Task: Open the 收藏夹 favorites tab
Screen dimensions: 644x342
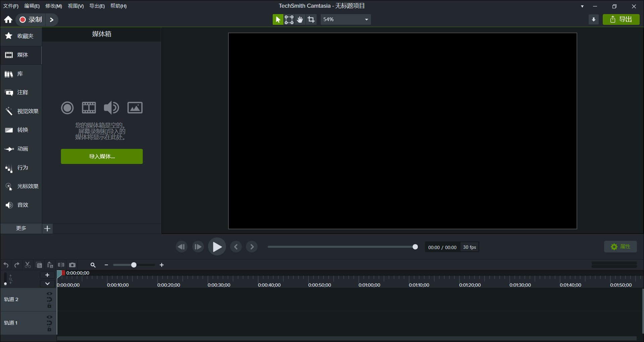Action: [21, 36]
